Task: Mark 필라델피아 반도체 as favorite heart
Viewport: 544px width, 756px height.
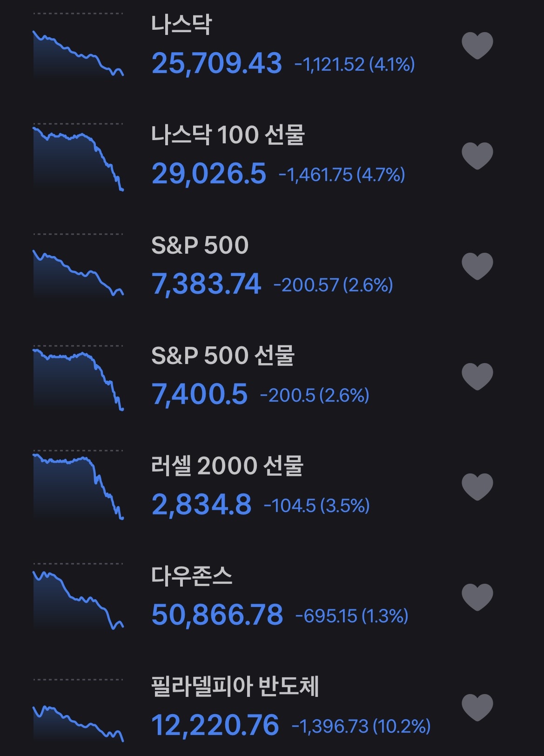Action: click(477, 708)
